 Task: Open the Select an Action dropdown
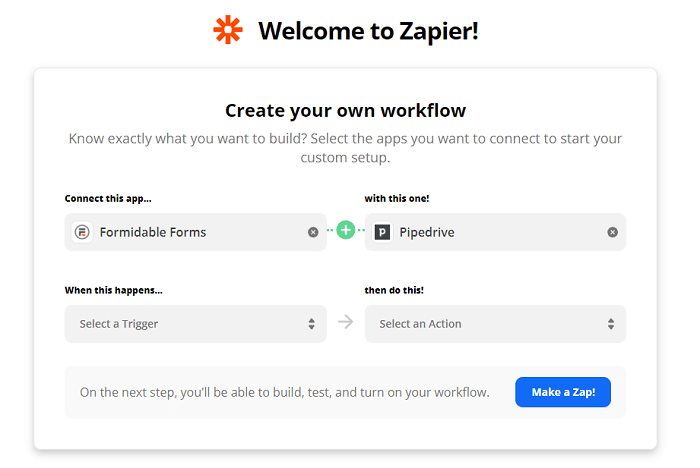495,324
